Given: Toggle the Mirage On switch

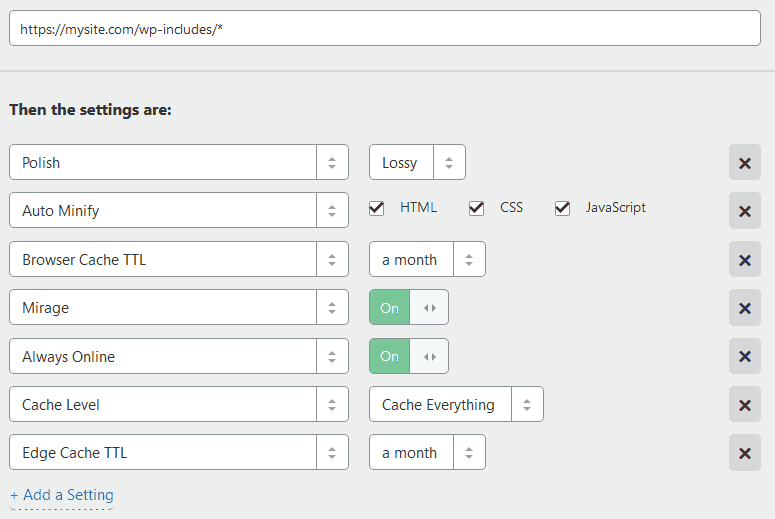Looking at the screenshot, I should [409, 307].
